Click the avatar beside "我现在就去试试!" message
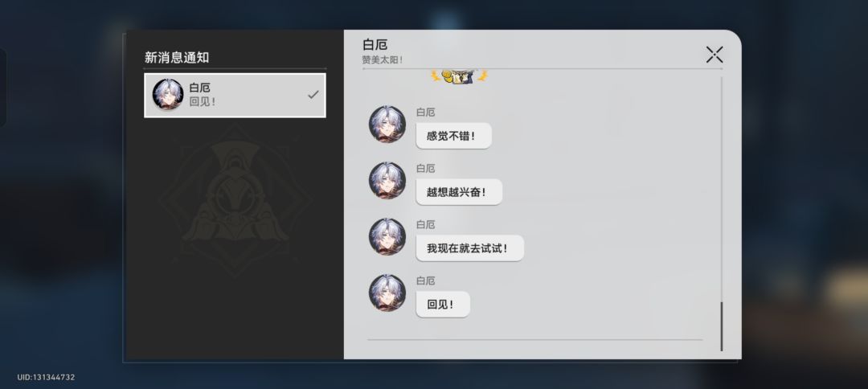 (x=387, y=237)
